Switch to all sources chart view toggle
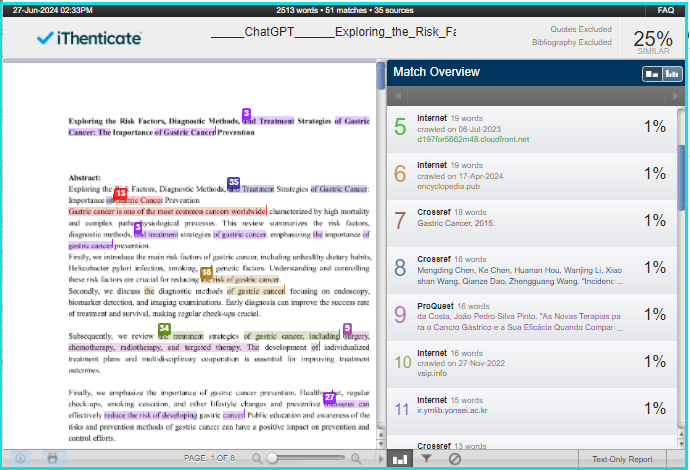This screenshot has height=470, width=690. point(672,74)
